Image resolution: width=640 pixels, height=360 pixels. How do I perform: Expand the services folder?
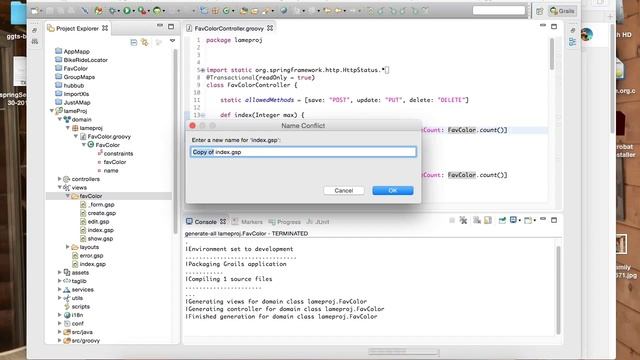tap(60, 289)
